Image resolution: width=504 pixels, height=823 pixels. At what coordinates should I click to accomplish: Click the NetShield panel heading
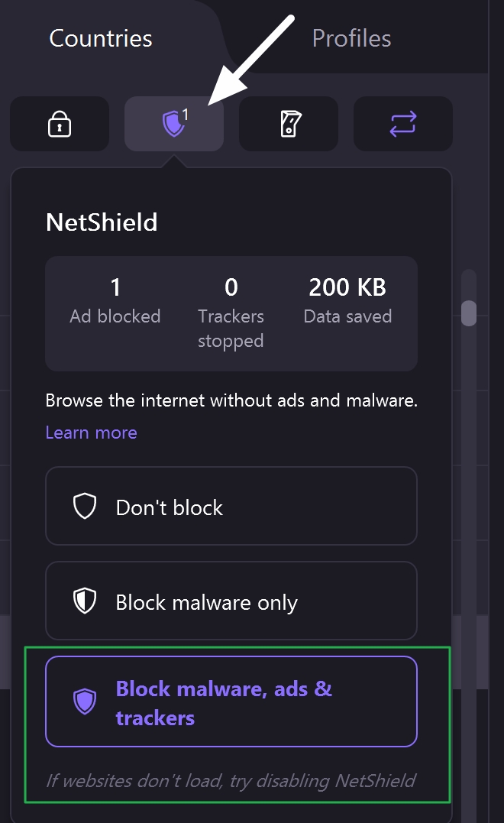(102, 222)
